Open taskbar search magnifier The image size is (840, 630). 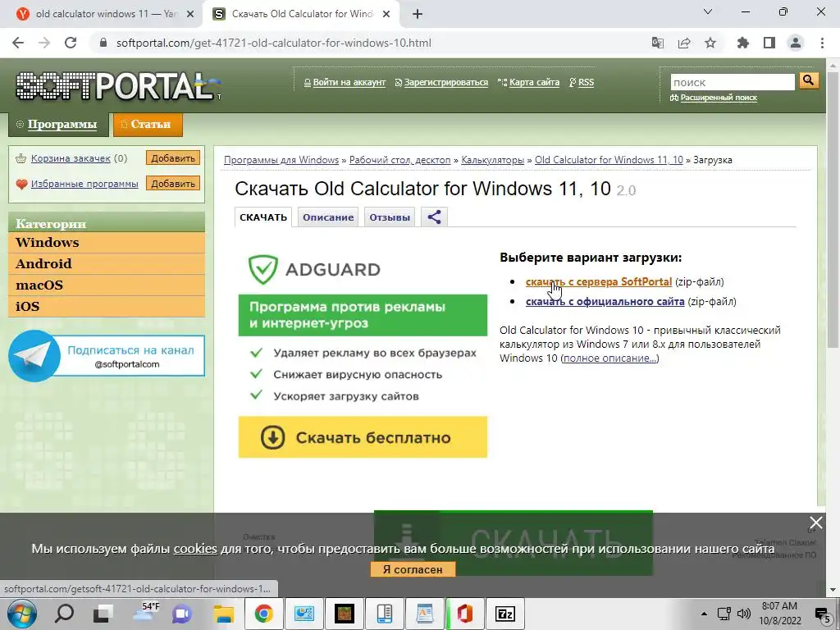64,614
